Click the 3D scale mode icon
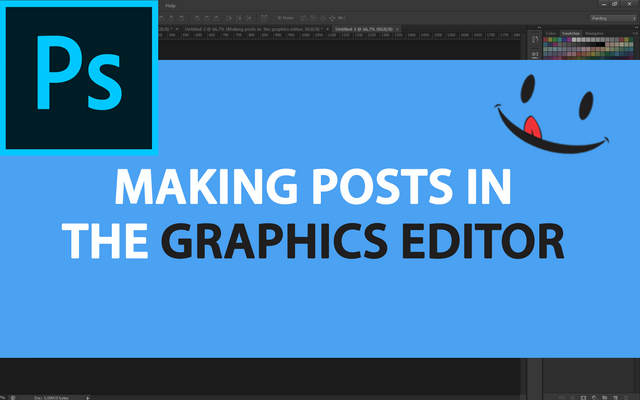Image resolution: width=640 pixels, height=400 pixels. coord(342,18)
